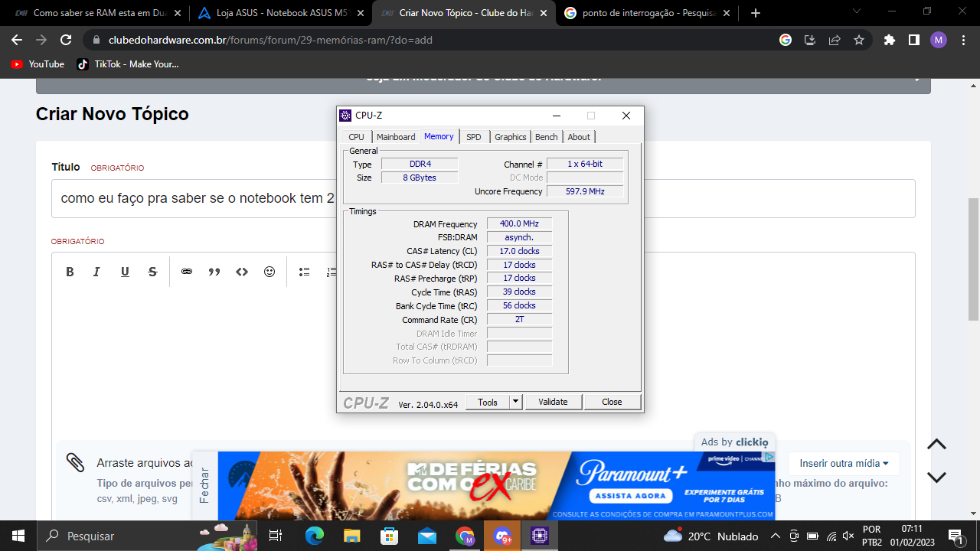The width and height of the screenshot is (980, 551).
Task: Close the ad with the Fechar button
Action: click(x=204, y=485)
